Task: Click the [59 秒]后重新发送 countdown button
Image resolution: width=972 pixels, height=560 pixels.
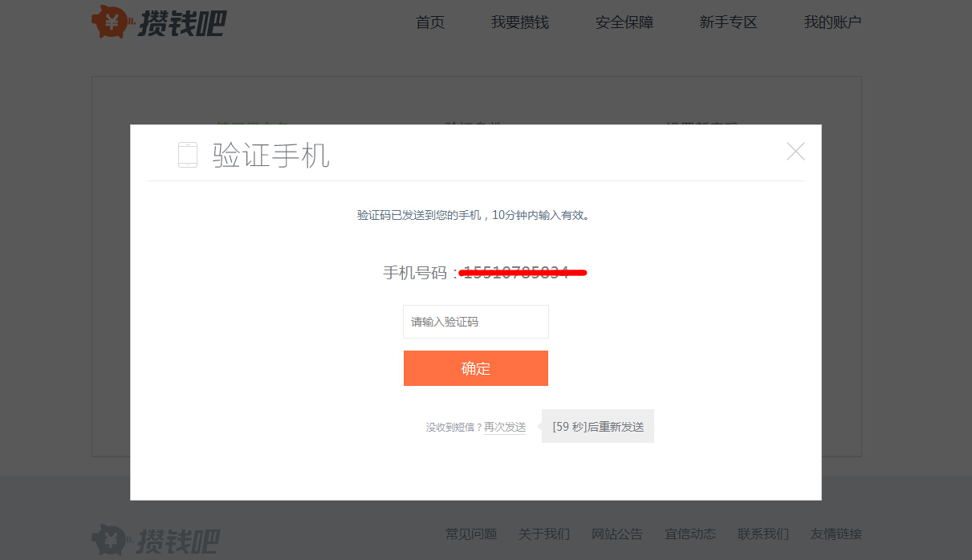Action: coord(598,427)
